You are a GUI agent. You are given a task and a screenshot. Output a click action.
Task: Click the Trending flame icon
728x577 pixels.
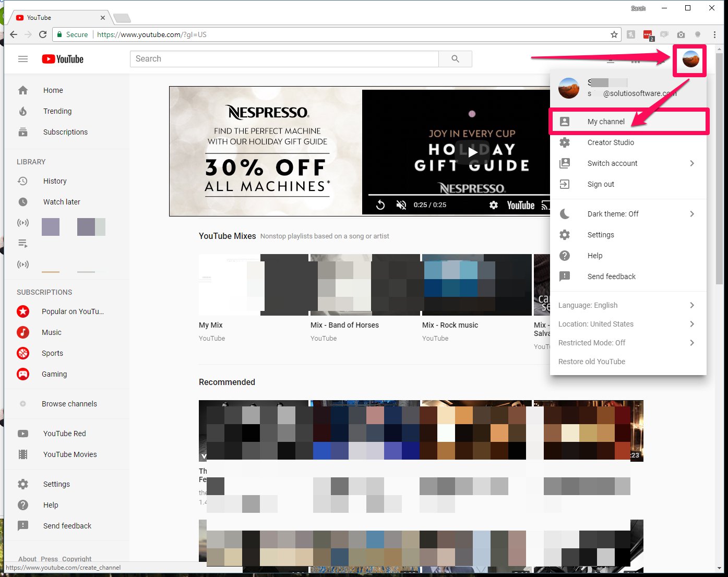23,111
